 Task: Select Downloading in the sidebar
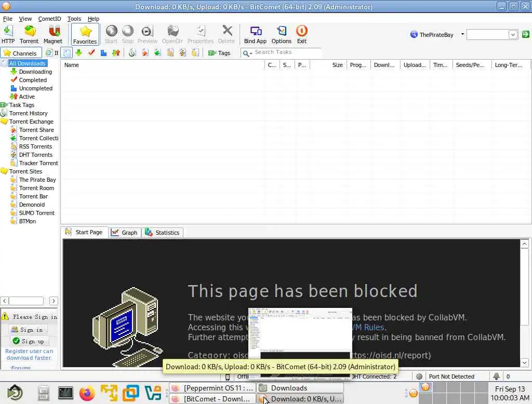click(x=35, y=72)
